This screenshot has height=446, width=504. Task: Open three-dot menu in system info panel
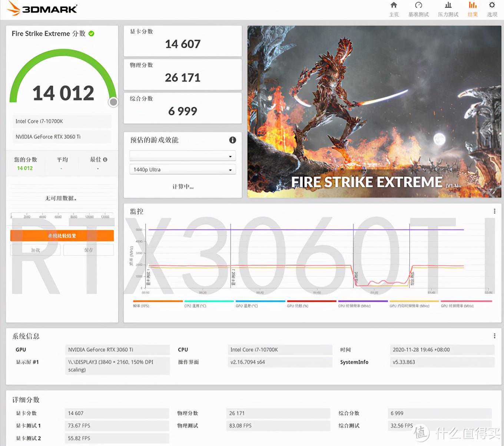[494, 336]
